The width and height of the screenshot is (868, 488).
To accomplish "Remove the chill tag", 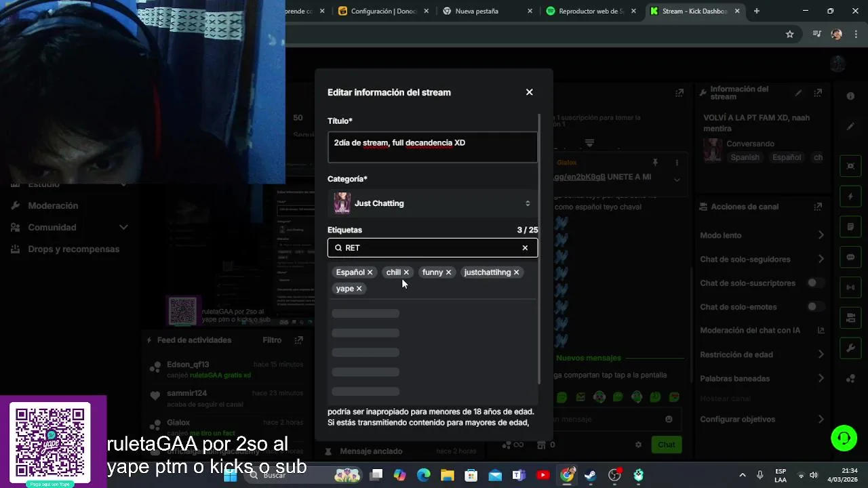I will point(406,272).
